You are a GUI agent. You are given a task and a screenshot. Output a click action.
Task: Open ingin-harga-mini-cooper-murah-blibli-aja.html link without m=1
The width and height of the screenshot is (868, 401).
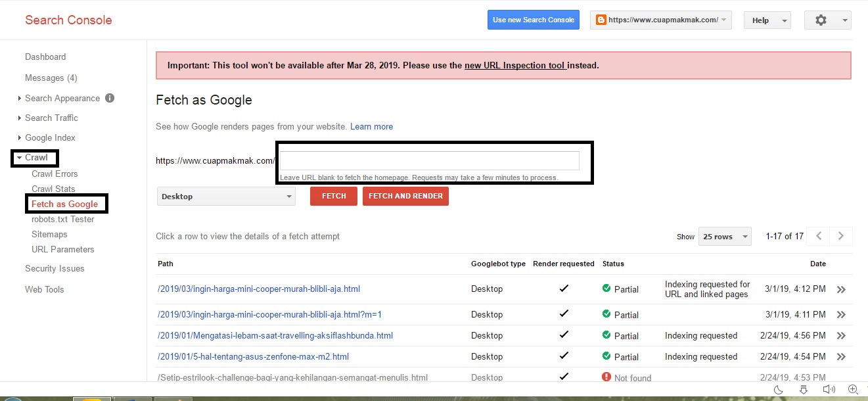click(x=259, y=289)
